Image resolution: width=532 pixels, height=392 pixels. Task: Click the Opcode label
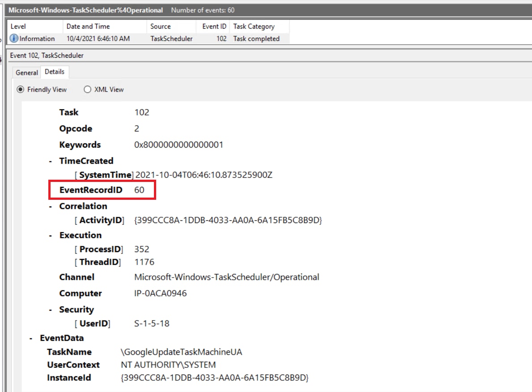[76, 129]
